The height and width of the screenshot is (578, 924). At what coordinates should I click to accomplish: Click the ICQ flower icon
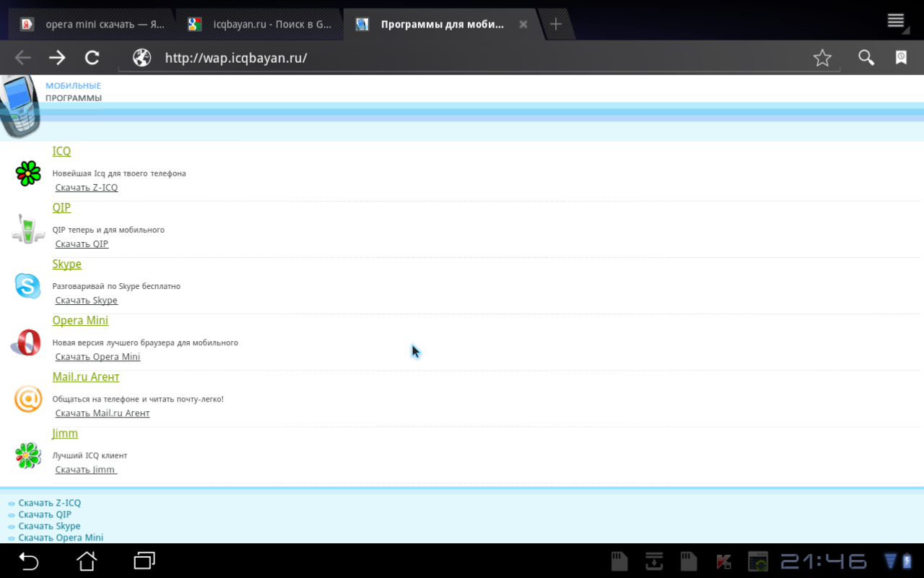[x=28, y=173]
